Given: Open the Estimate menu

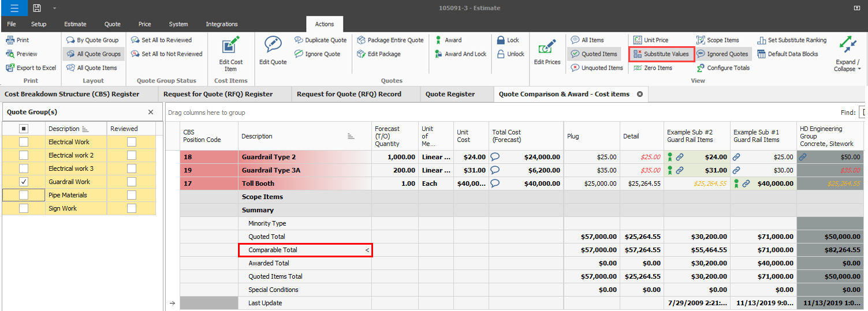Looking at the screenshot, I should pyautogui.click(x=75, y=24).
